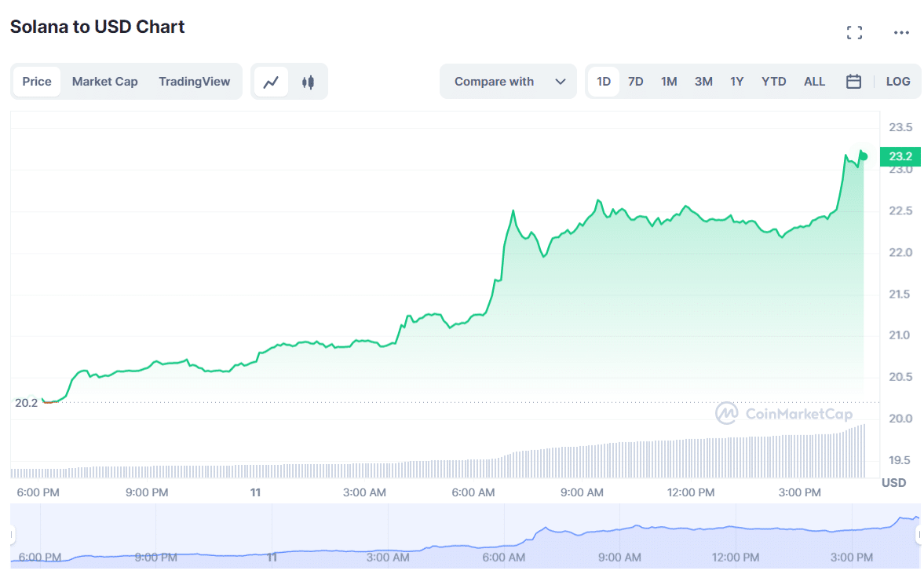This screenshot has height=578, width=924.
Task: Select the Price tab
Action: coord(37,82)
